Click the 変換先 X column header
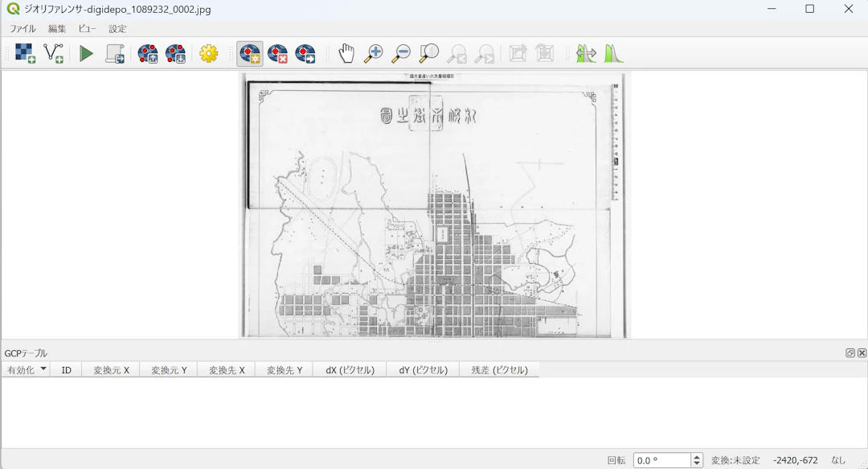Viewport: 868px width, 469px height. coord(227,370)
